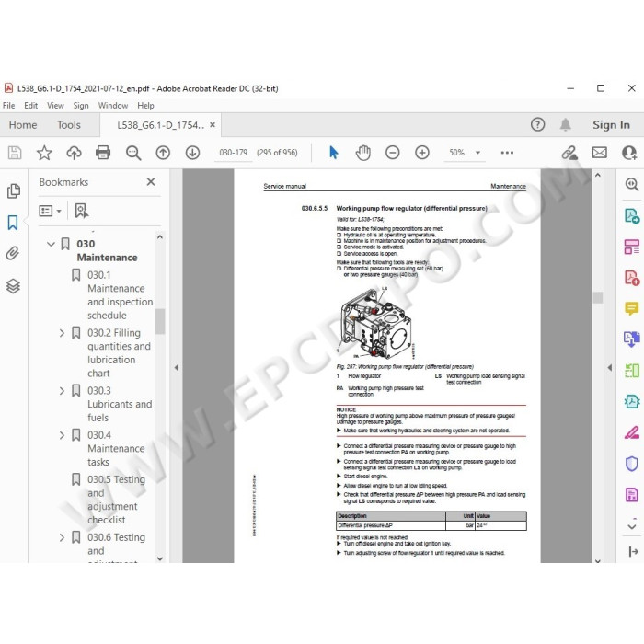The height and width of the screenshot is (644, 644).
Task: Expand the right tools pane fully
Action: tap(633, 552)
